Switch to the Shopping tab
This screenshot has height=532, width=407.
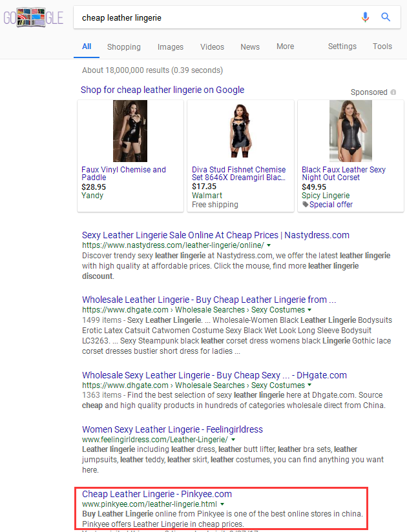point(124,47)
